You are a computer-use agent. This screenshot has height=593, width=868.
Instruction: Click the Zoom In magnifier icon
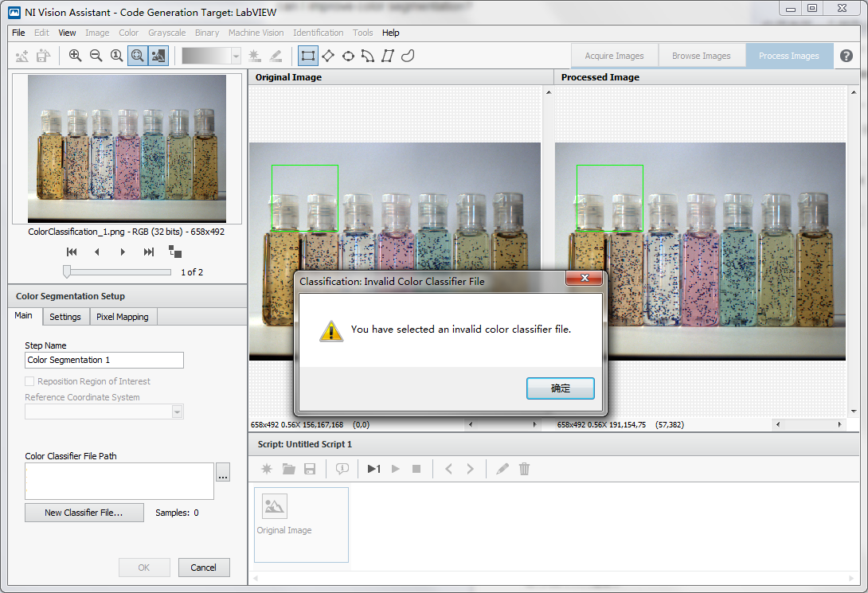point(75,56)
